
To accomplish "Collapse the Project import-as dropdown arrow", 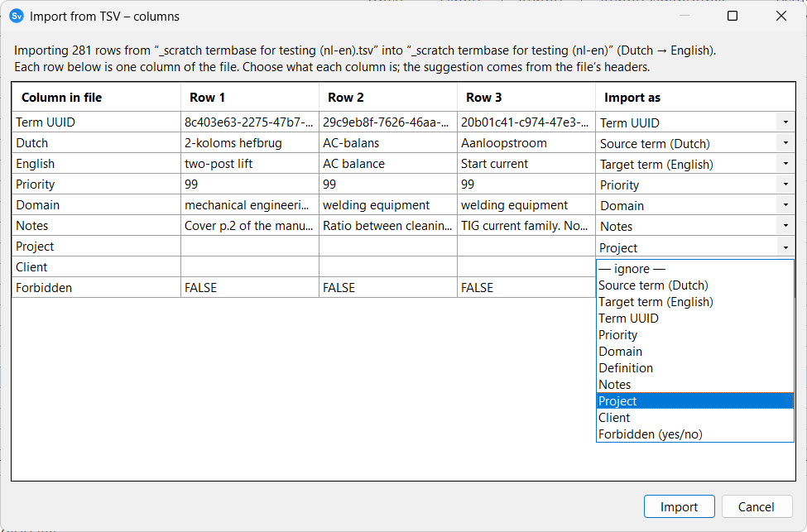I will pos(785,247).
